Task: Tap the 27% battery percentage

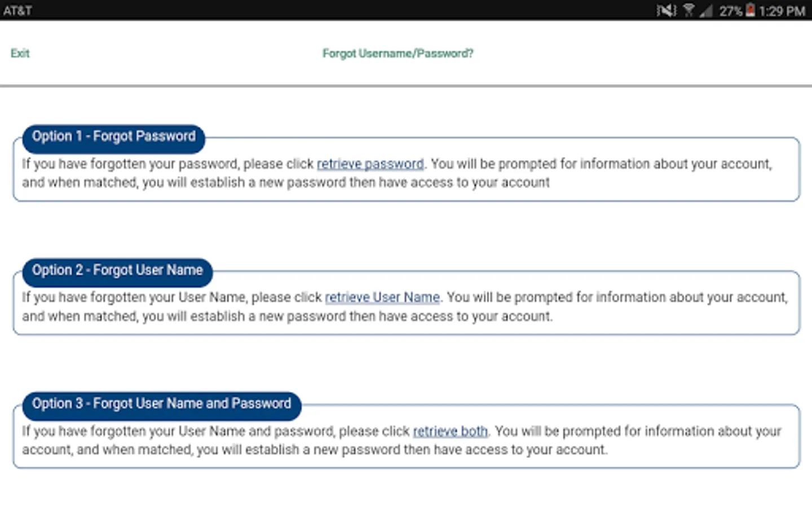Action: point(731,11)
